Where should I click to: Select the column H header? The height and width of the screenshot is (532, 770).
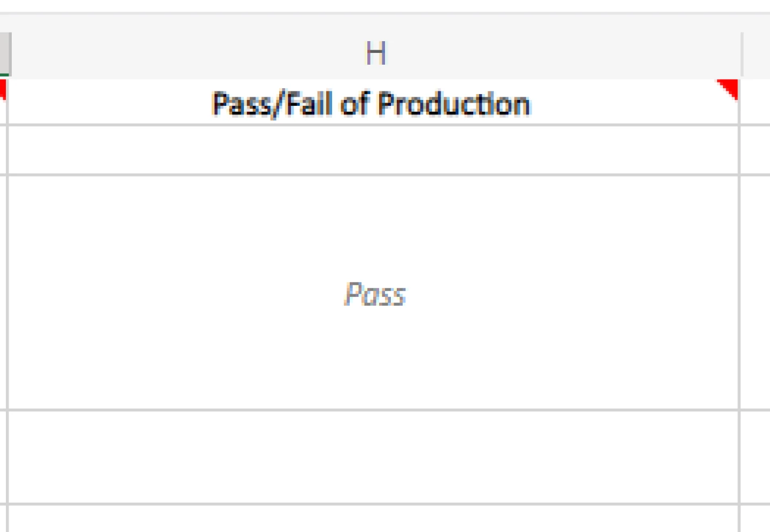pyautogui.click(x=375, y=53)
